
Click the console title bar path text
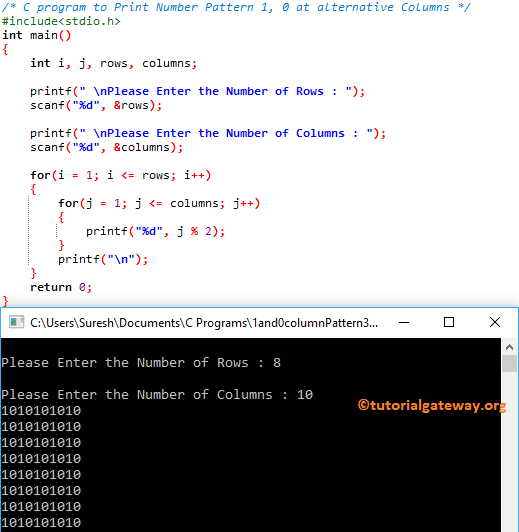tap(204, 323)
